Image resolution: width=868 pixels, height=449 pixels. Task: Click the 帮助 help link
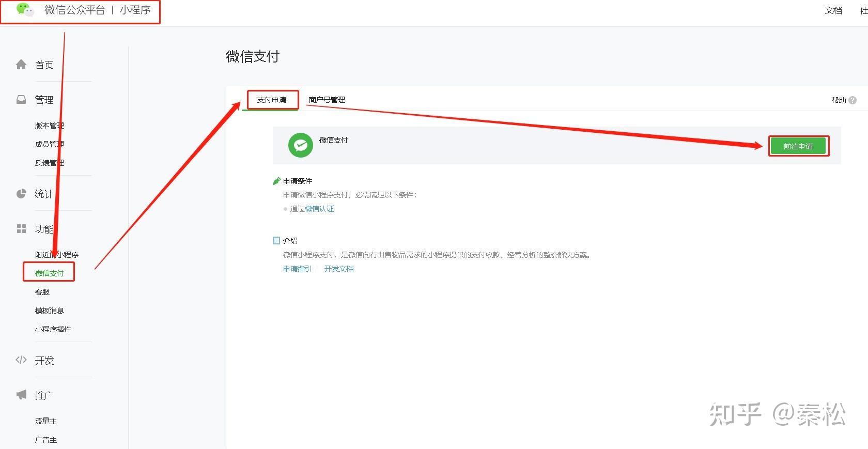(839, 100)
